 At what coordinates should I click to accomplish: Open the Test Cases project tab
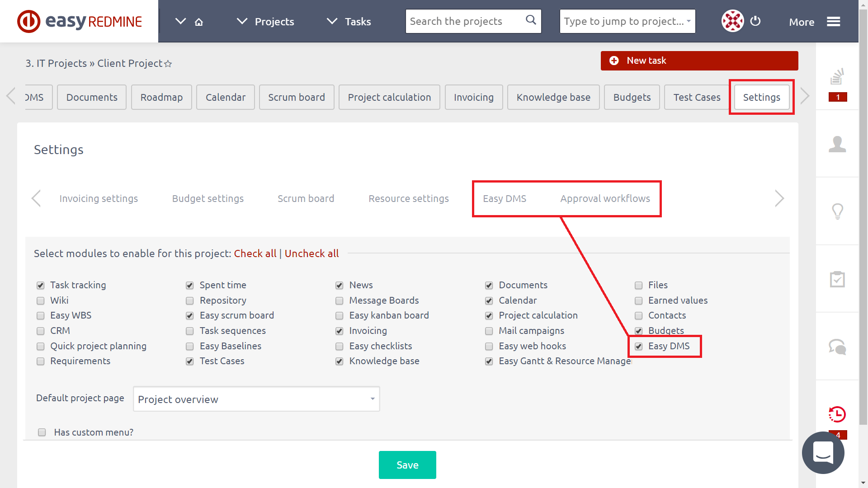tap(697, 97)
